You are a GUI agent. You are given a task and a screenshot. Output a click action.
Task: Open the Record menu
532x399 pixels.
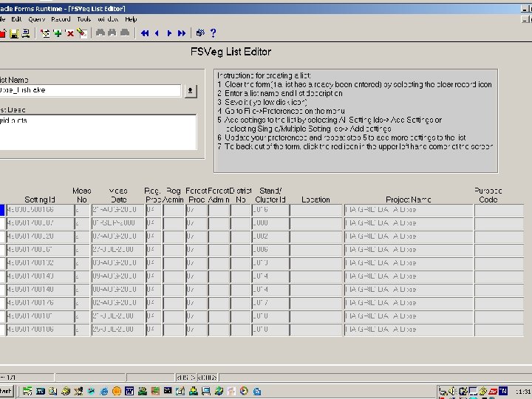click(61, 18)
